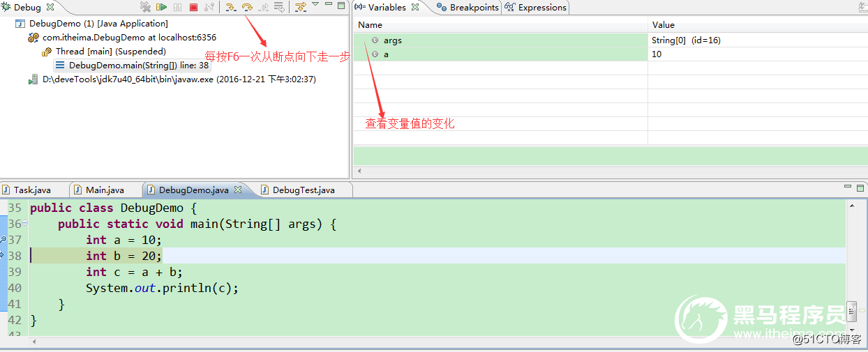Screen dimensions: 868x352
Task: Close the Variables tab
Action: [x=416, y=7]
